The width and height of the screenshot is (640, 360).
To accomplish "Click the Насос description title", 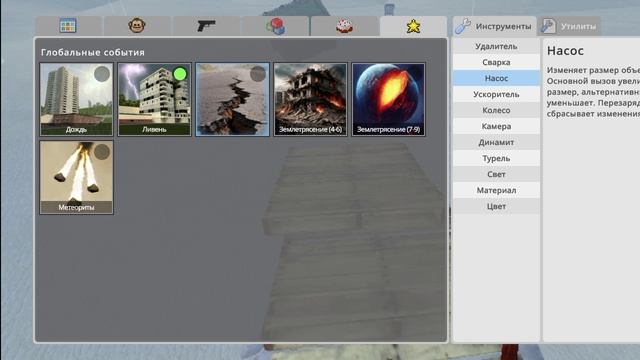I will (x=565, y=51).
